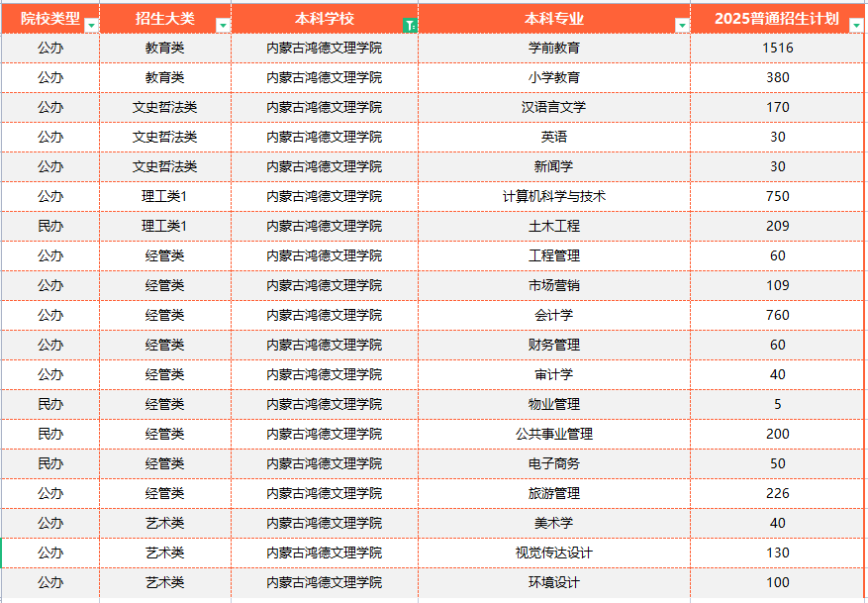This screenshot has height=603, width=868.
Task: Click the 美术学 major cell
Action: (x=554, y=523)
